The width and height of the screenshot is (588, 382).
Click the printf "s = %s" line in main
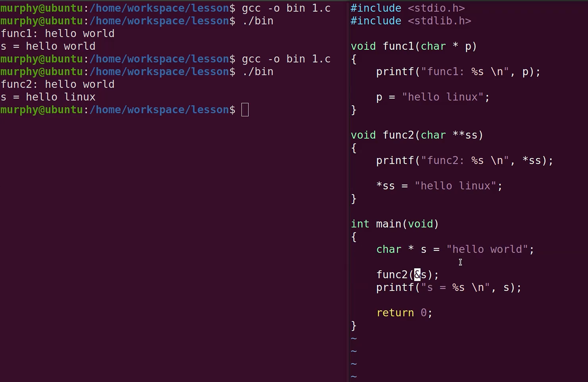tap(448, 287)
